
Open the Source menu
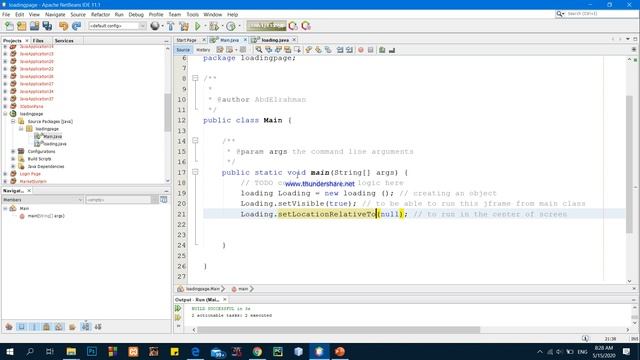pos(78,14)
